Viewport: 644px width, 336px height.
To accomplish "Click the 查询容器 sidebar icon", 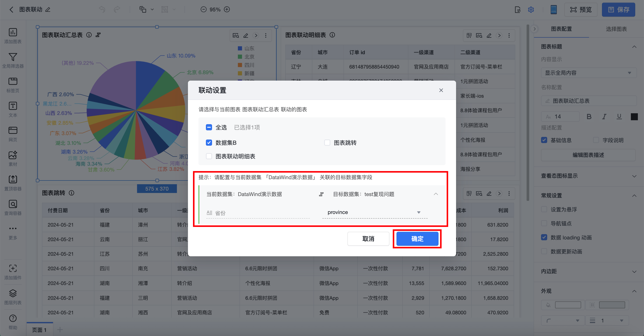I will point(13,204).
